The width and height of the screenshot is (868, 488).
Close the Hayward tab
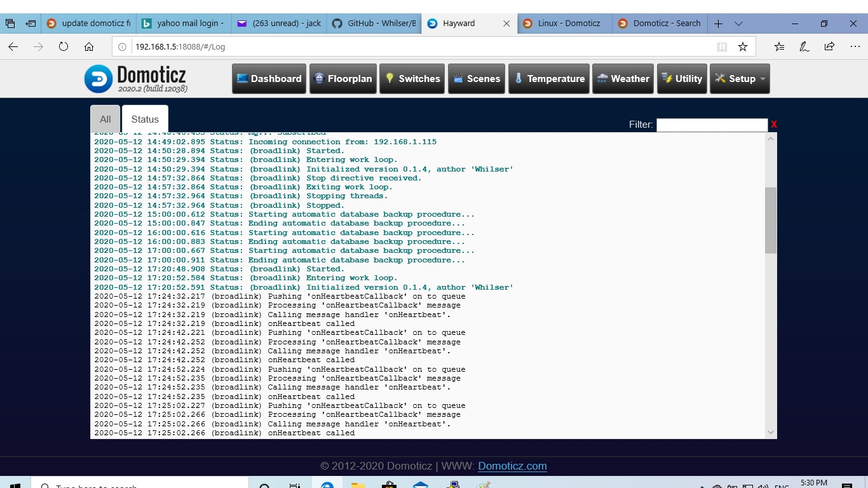pos(506,24)
